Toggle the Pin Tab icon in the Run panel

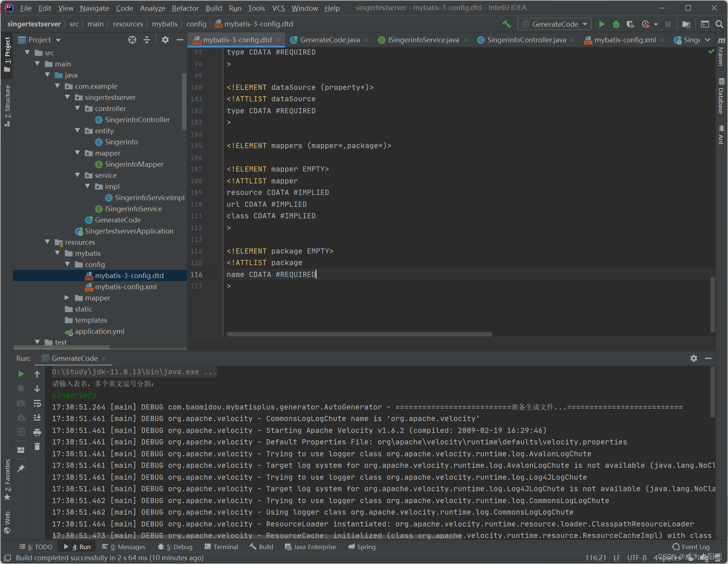tap(21, 468)
